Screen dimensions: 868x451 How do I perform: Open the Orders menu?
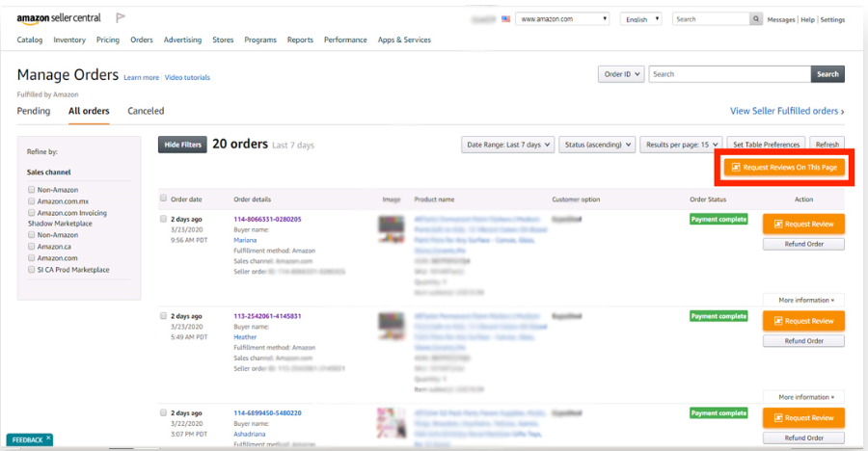[142, 40]
